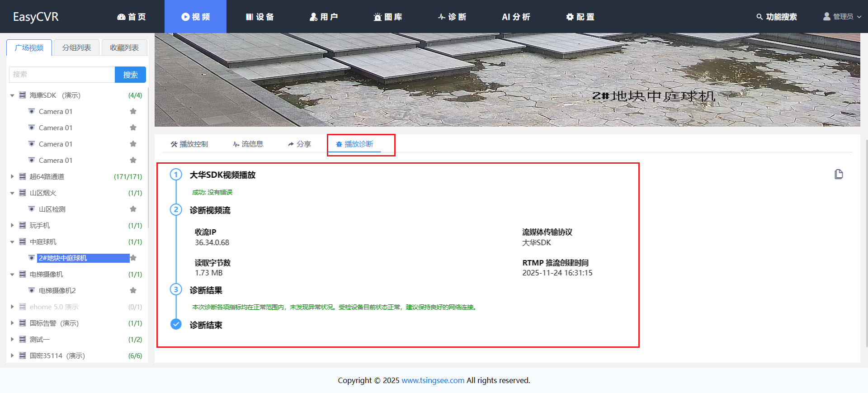The width and height of the screenshot is (868, 393).
Task: Switch to the 广场视频 tab
Action: coord(29,47)
